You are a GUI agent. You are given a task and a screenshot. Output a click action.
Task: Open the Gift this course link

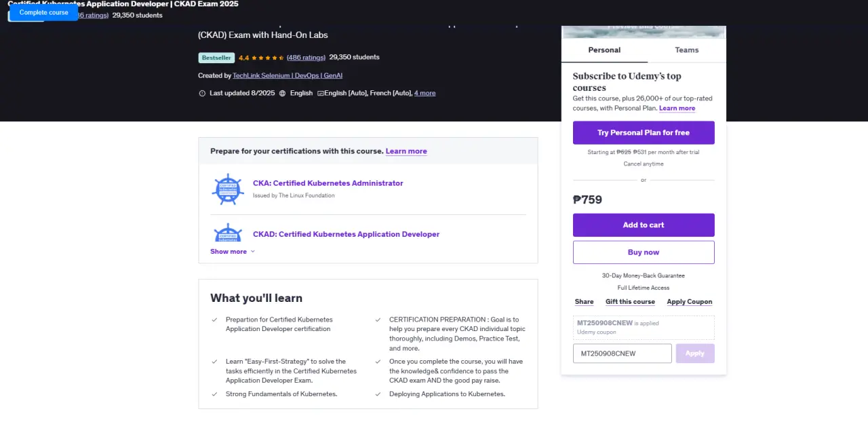(x=630, y=302)
